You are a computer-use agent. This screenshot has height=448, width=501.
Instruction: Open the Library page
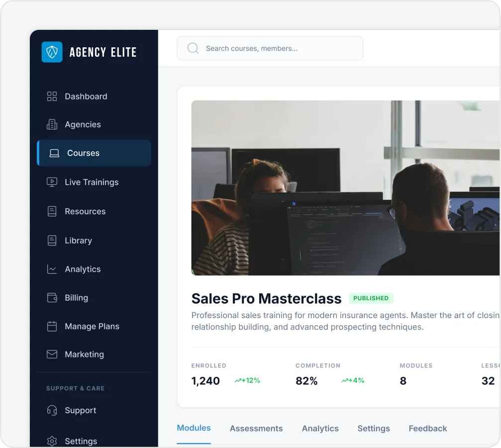(x=94, y=240)
